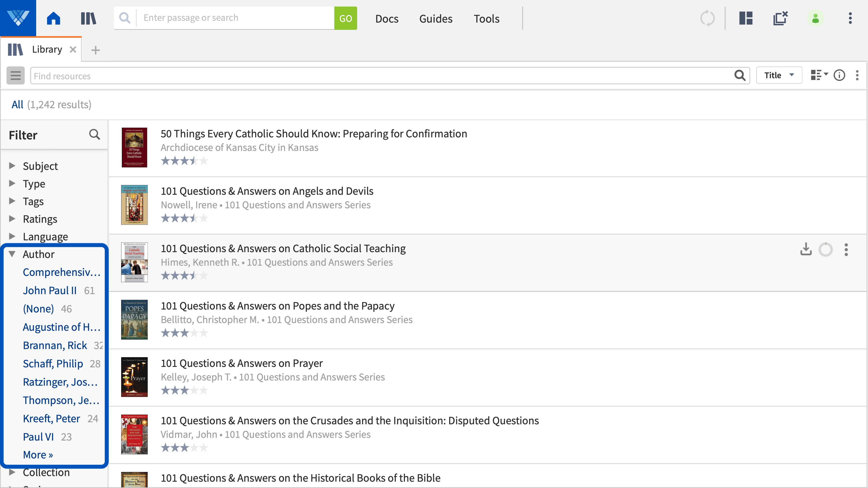The height and width of the screenshot is (488, 868).
Task: Open Catholic Social Teaching row options menu
Action: pos(846,250)
